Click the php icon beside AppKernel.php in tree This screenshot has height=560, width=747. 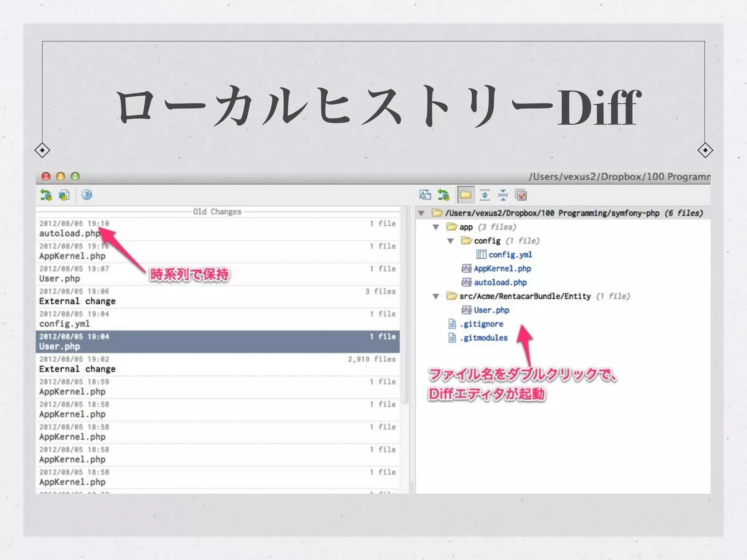pyautogui.click(x=467, y=269)
